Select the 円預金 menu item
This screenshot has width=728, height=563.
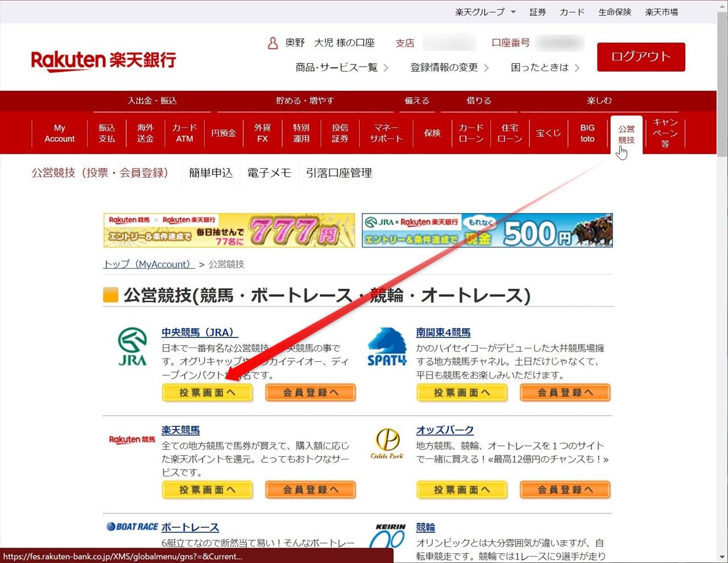point(224,133)
